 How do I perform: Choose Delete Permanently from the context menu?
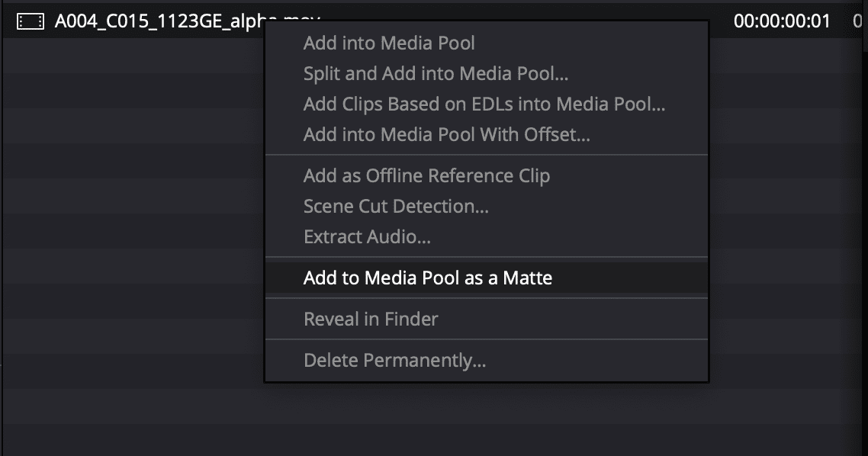click(x=394, y=360)
